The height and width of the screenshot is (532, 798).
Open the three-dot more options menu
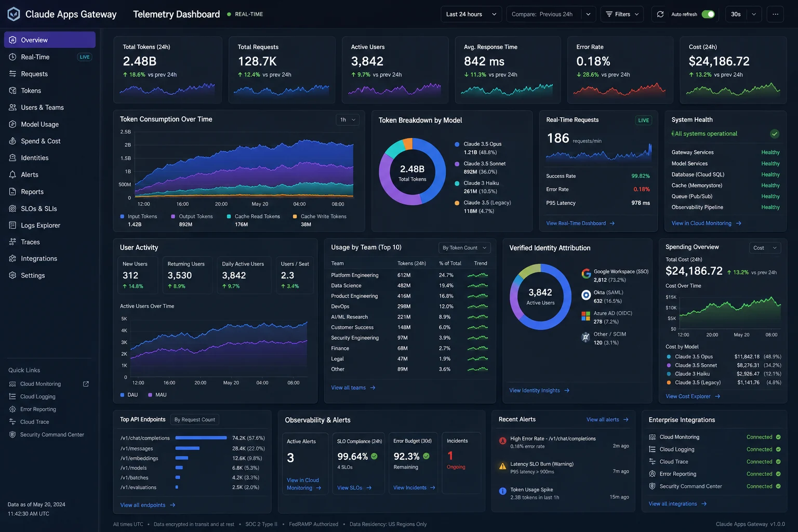pyautogui.click(x=775, y=14)
